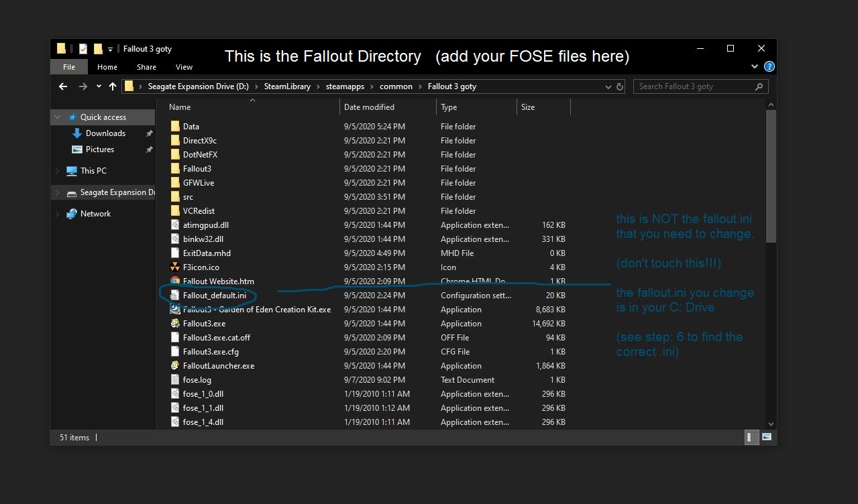858x504 pixels.
Task: Collapse the Quick access tree node
Action: pyautogui.click(x=58, y=117)
